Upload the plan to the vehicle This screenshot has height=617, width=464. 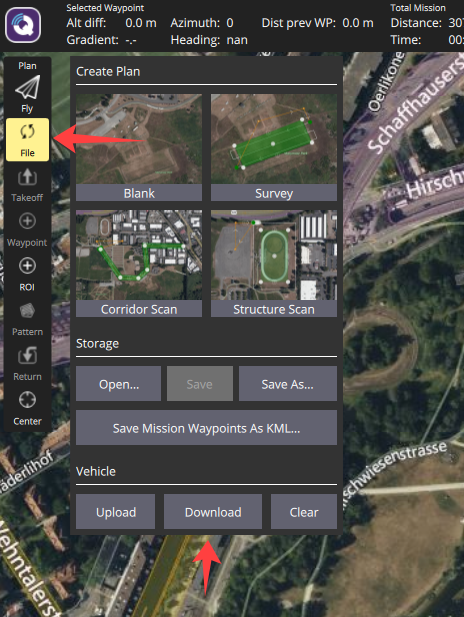pos(116,512)
